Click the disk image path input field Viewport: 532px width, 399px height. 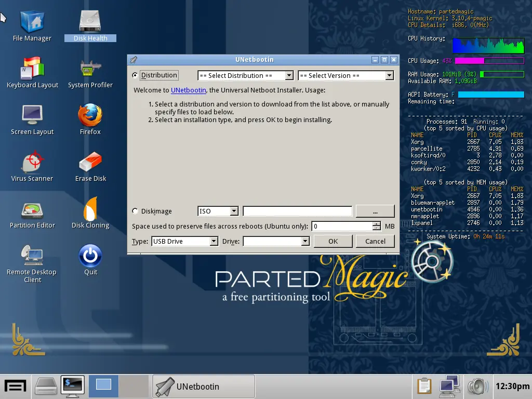[x=298, y=211]
